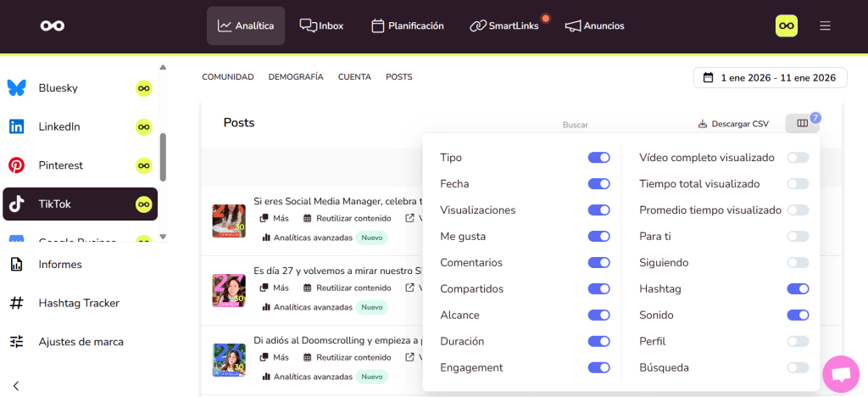Select Pinterest in the sidebar

(80, 165)
